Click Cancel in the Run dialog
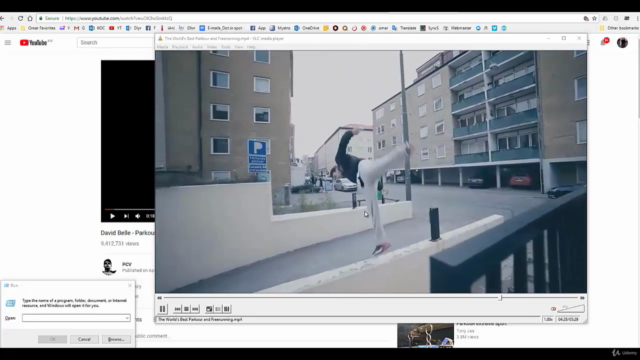The width and height of the screenshot is (640, 360). 84,339
